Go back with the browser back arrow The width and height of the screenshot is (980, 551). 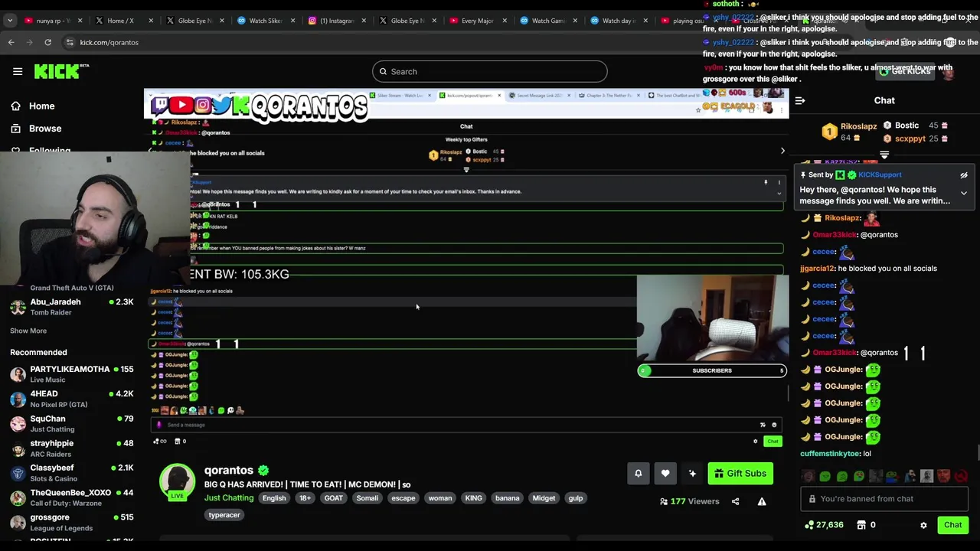pyautogui.click(x=11, y=42)
